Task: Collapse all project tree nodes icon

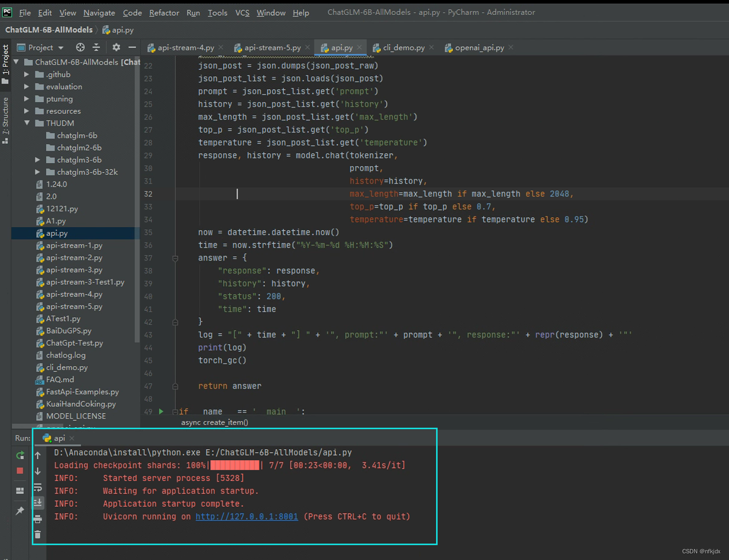Action: [96, 47]
